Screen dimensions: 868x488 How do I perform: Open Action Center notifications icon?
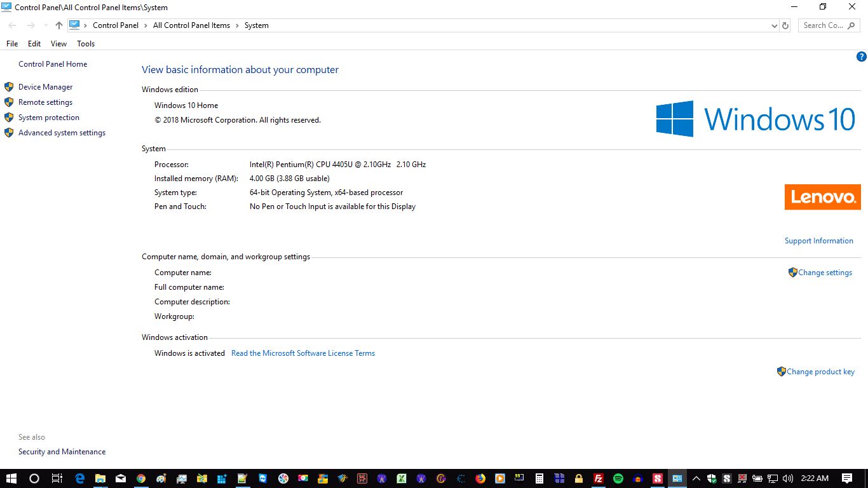[x=847, y=478]
